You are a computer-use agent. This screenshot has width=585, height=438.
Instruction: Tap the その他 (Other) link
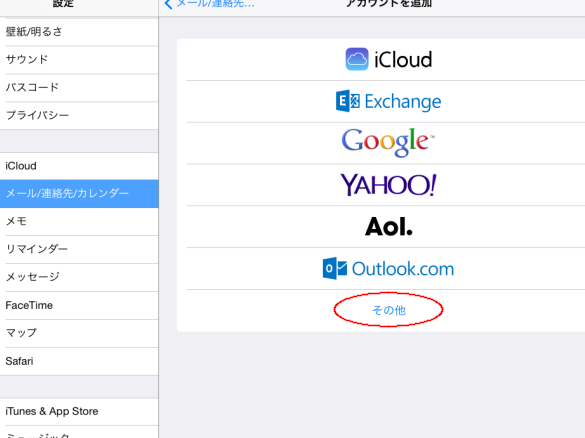[x=388, y=310]
